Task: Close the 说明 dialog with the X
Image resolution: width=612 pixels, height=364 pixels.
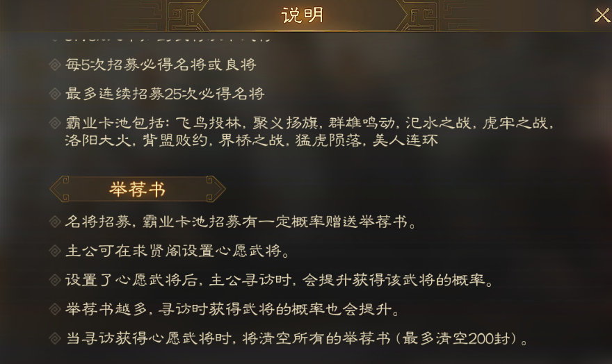Action: [602, 16]
